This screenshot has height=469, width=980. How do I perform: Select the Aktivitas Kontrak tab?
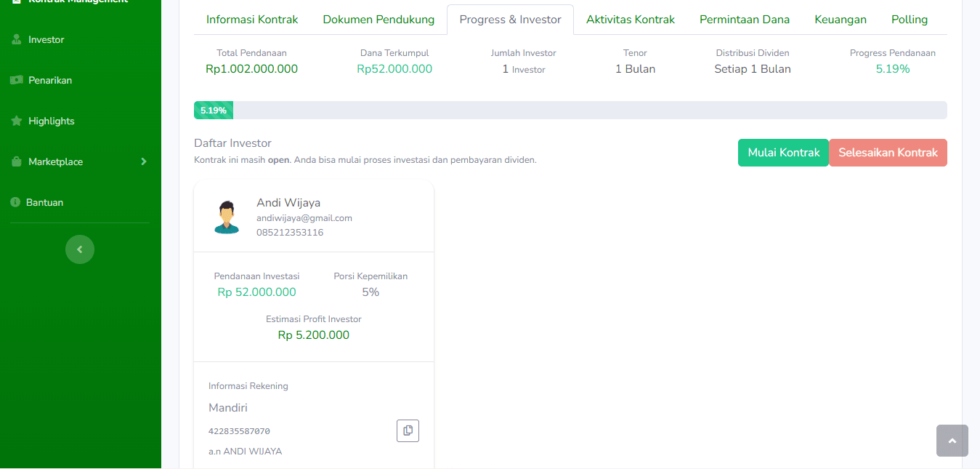click(x=630, y=20)
